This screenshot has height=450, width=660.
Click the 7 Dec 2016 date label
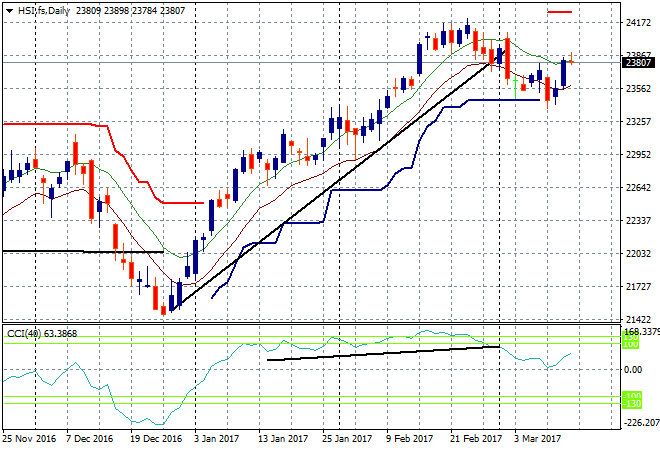pos(89,439)
